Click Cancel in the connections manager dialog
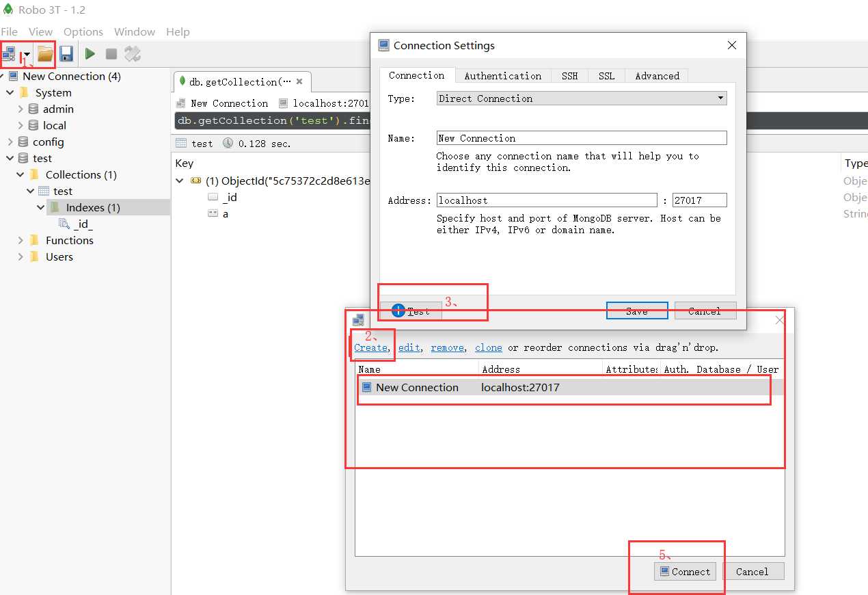This screenshot has width=868, height=595. [x=752, y=572]
